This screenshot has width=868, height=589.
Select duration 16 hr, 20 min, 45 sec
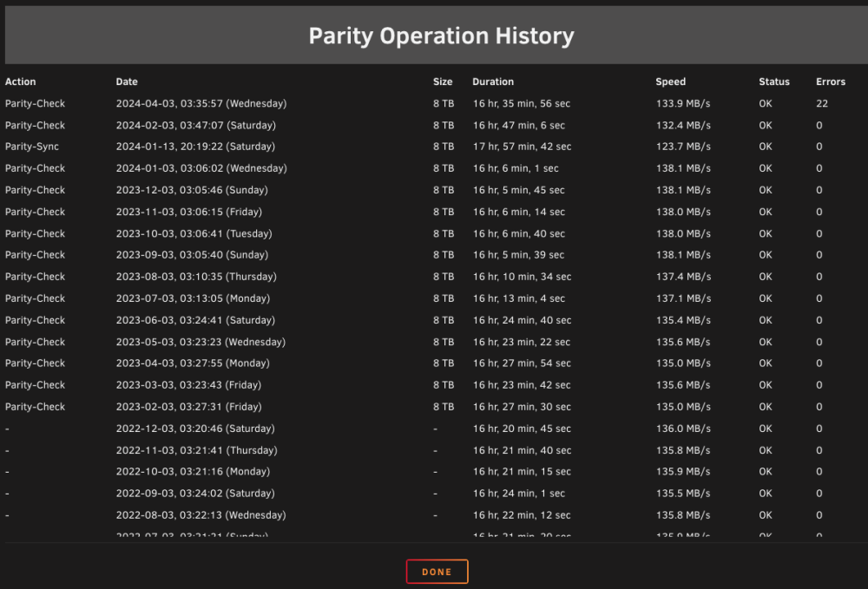click(x=522, y=429)
